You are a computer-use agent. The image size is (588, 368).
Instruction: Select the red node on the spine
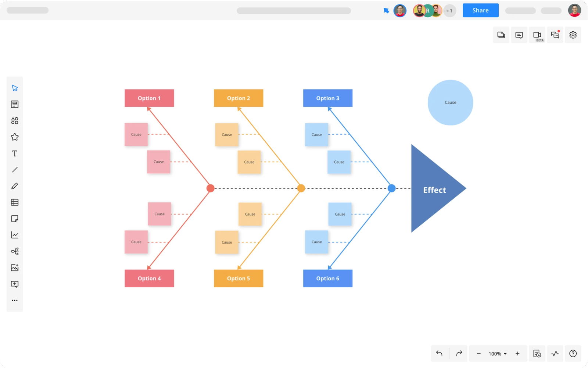[x=211, y=188]
